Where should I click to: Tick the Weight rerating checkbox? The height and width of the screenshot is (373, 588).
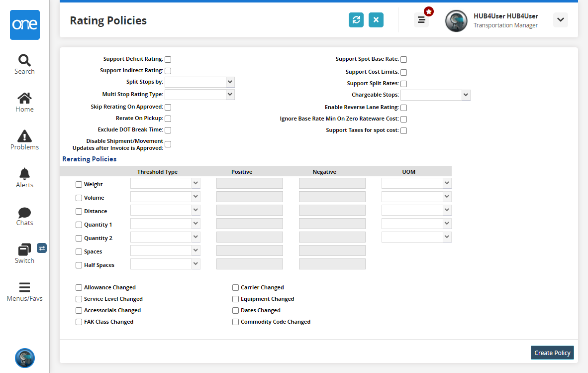point(79,184)
